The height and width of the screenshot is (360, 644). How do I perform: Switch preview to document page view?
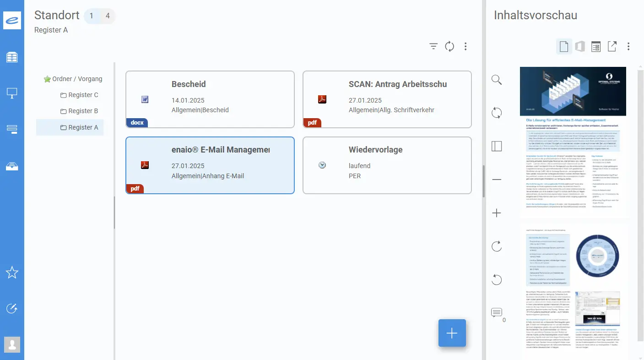(x=564, y=46)
